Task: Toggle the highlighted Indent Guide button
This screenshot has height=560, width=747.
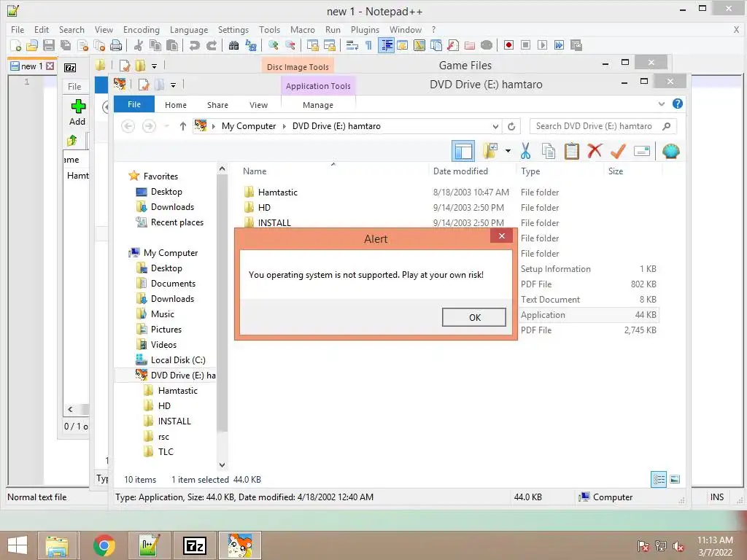Action: point(386,45)
